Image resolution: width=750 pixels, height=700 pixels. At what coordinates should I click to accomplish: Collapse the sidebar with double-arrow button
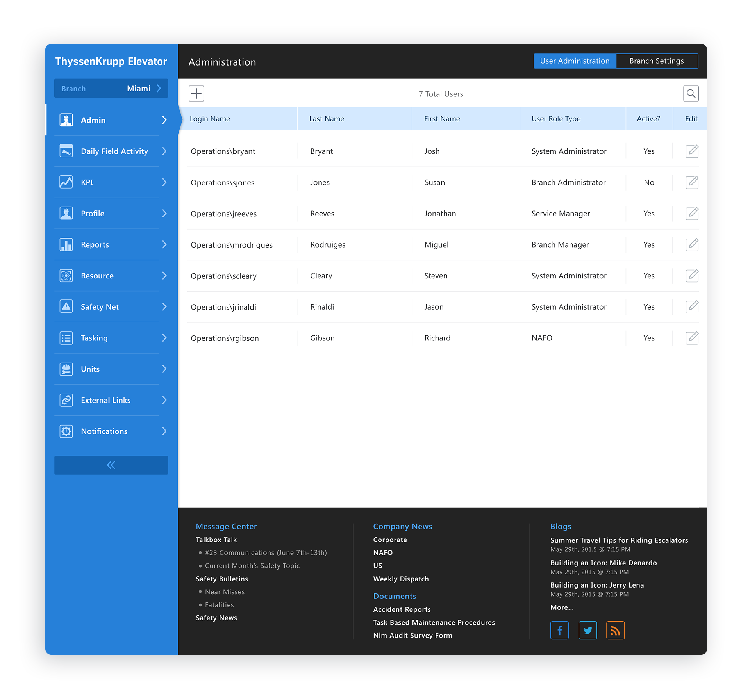pyautogui.click(x=111, y=465)
